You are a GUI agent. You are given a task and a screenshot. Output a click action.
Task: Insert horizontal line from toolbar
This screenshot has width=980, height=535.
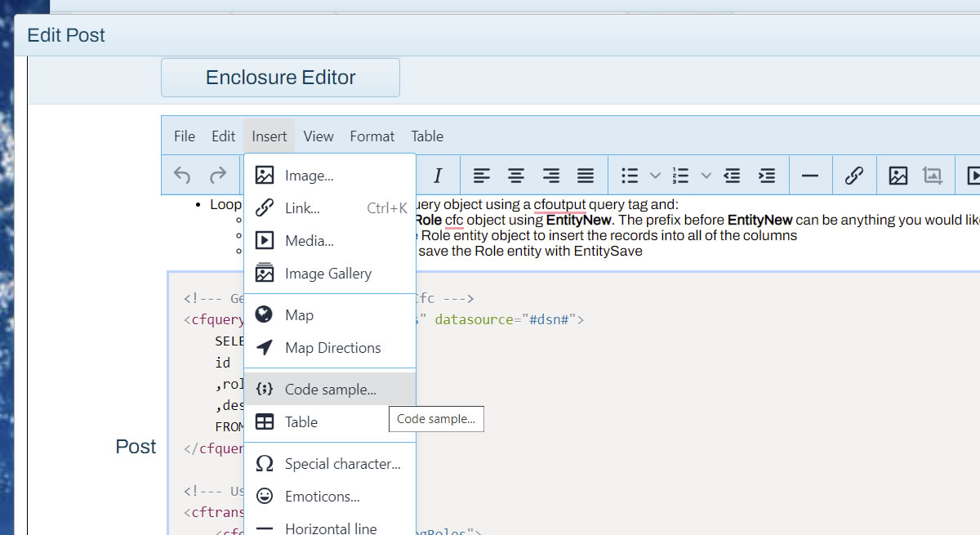point(810,175)
